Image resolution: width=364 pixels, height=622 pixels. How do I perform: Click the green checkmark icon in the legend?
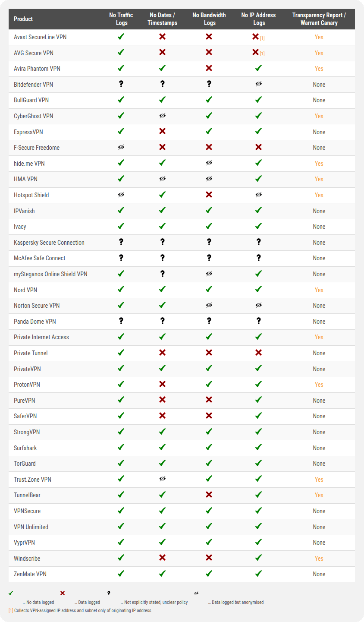(x=11, y=593)
